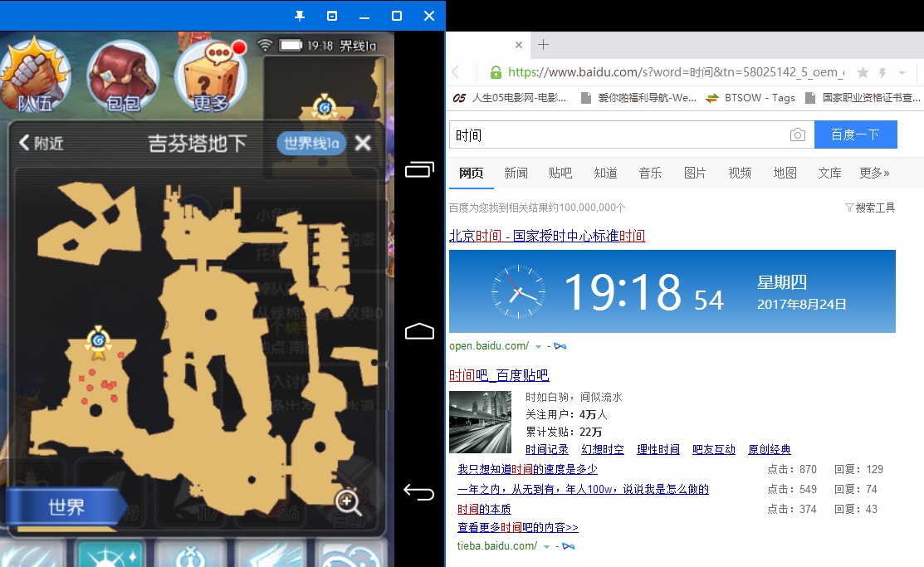The height and width of the screenshot is (567, 924).
Task: Pin the emulator window on top
Action: tap(300, 16)
